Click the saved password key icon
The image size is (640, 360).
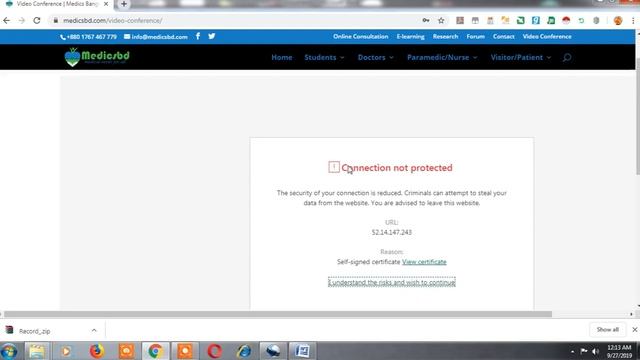click(x=426, y=20)
